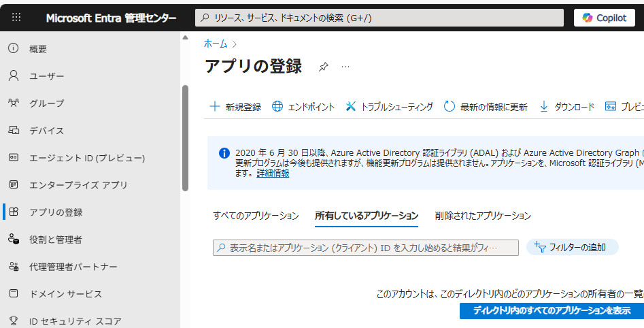Click the アプリの登録 sidebar icon

click(14, 212)
